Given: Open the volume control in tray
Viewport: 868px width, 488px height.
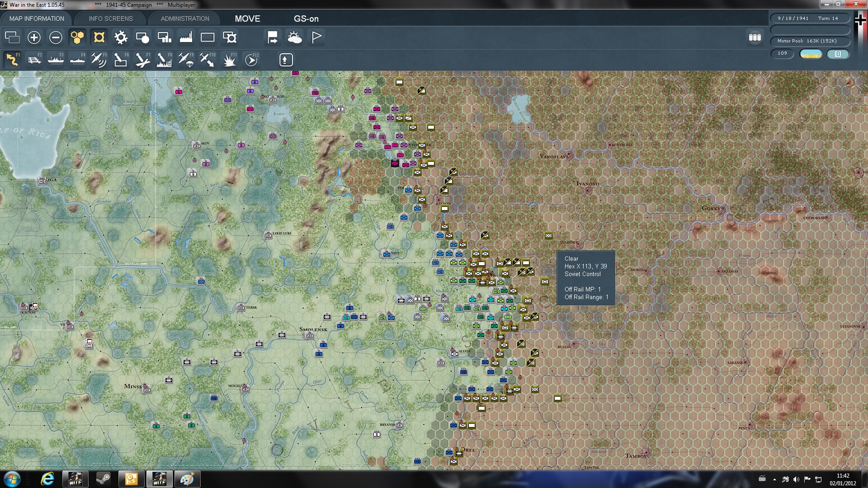Looking at the screenshot, I should tap(796, 479).
